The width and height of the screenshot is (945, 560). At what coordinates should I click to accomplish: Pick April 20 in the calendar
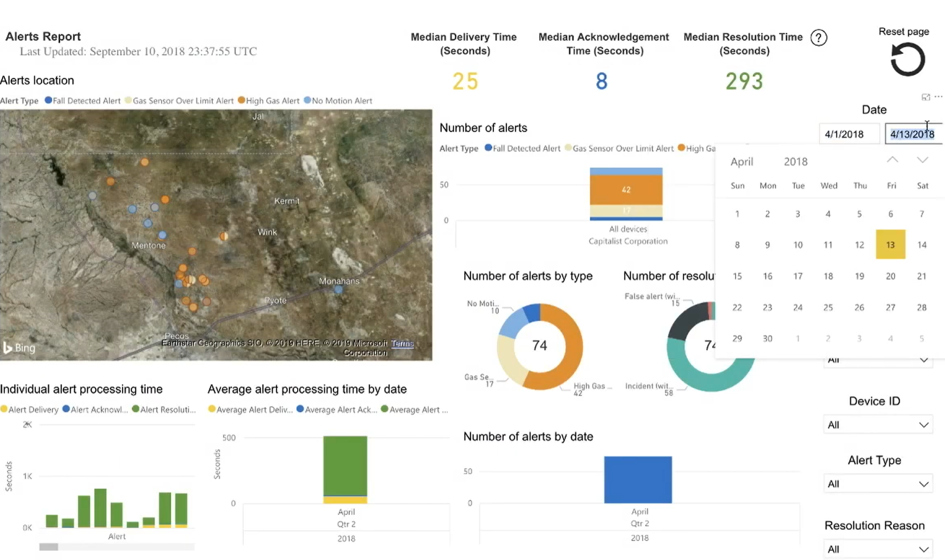click(890, 276)
